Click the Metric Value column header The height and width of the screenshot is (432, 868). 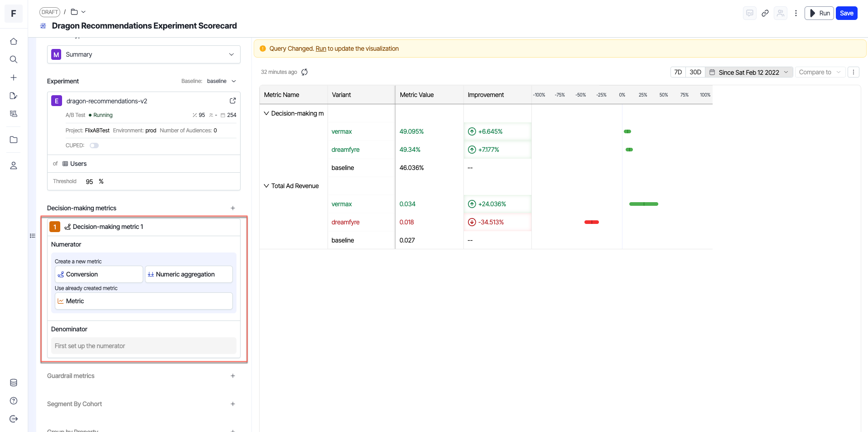click(429, 95)
